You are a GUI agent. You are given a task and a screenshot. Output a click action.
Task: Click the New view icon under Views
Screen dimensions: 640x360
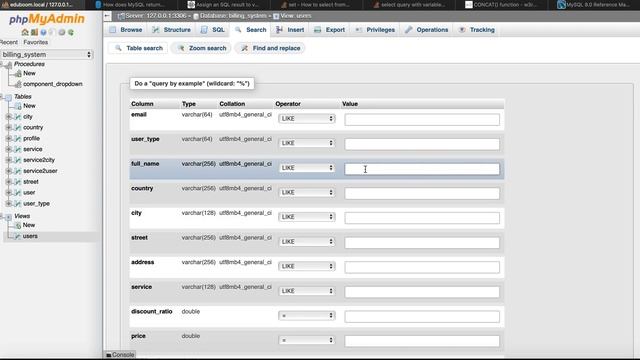[18, 225]
